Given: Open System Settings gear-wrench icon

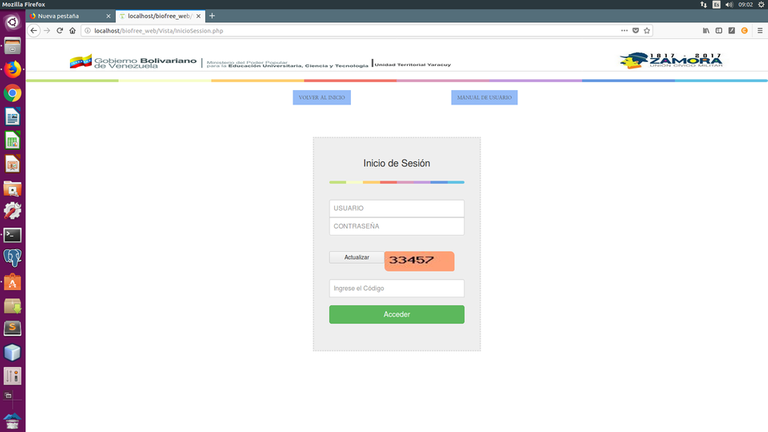Looking at the screenshot, I should click(x=12, y=211).
